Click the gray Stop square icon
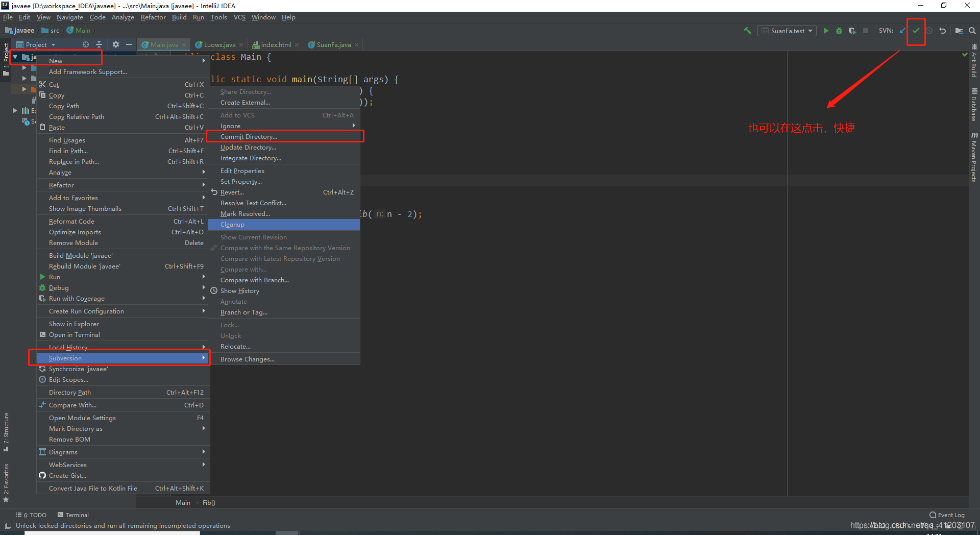Image resolution: width=980 pixels, height=535 pixels. [866, 31]
